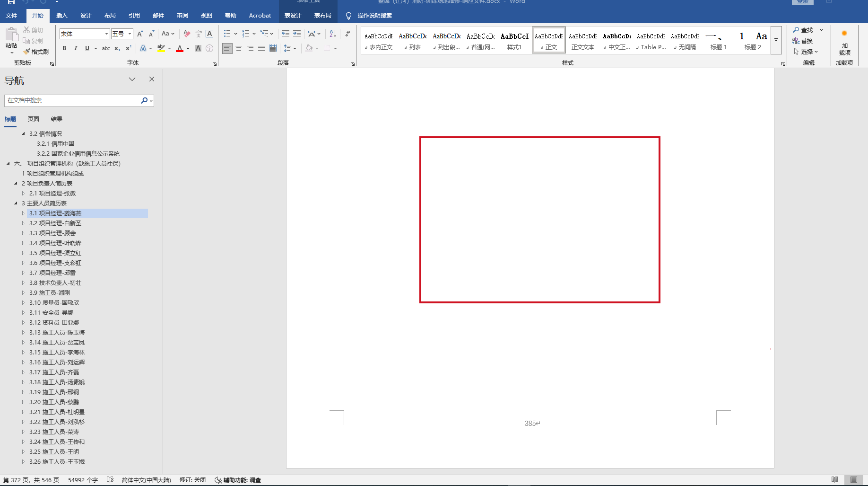
Task: Open the Insert (插入) ribbon tab
Action: click(x=61, y=16)
